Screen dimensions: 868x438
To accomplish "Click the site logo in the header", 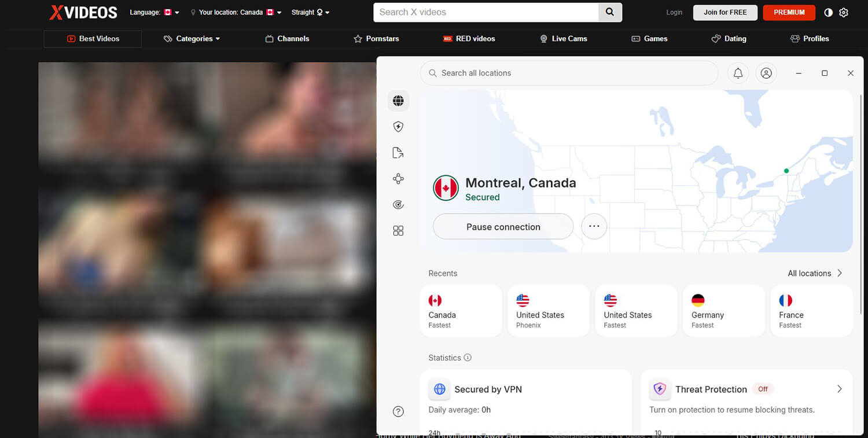I will (83, 12).
